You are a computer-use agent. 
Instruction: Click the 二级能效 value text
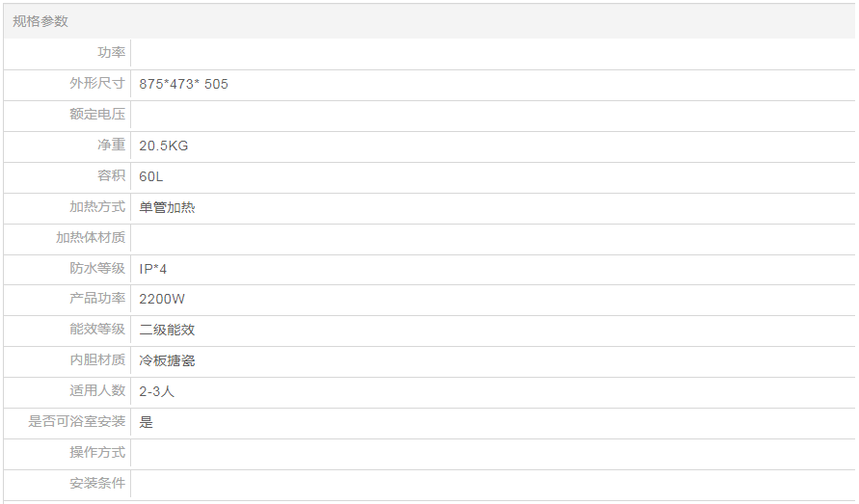pos(167,330)
